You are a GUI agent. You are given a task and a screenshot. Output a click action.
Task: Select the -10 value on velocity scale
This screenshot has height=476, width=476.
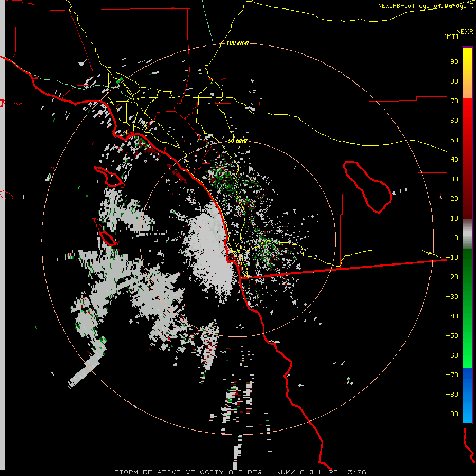[452, 258]
